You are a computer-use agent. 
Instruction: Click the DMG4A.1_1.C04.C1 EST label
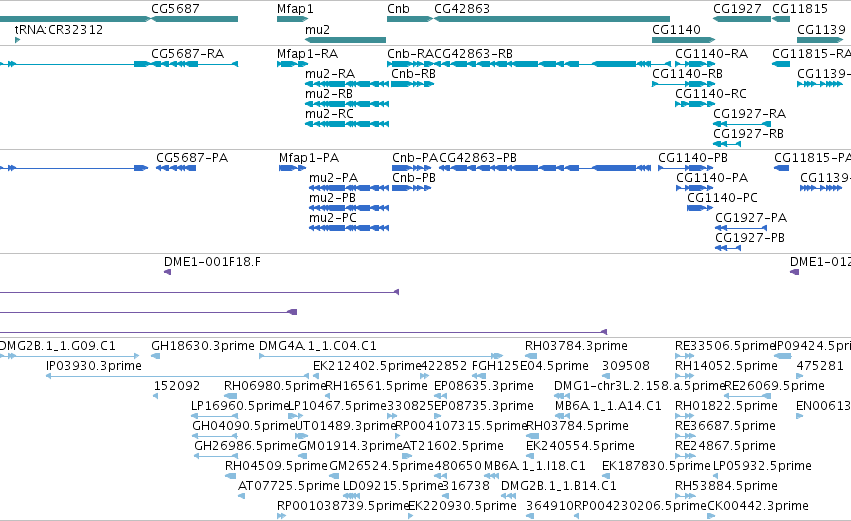(317, 346)
